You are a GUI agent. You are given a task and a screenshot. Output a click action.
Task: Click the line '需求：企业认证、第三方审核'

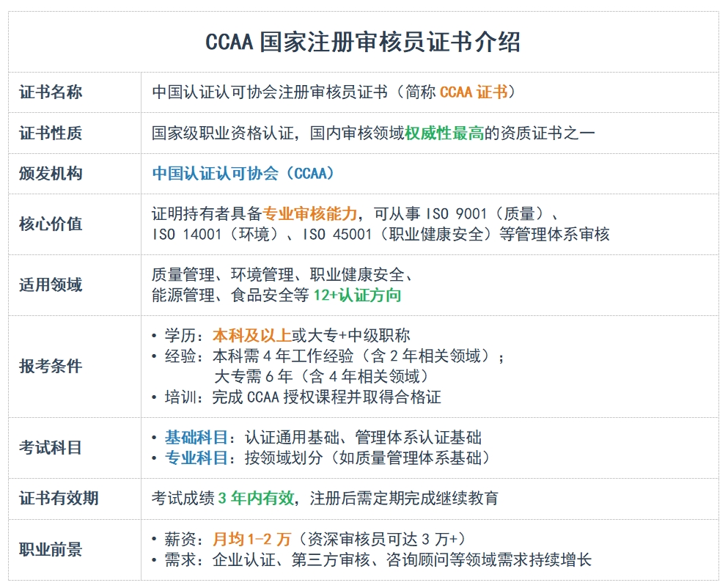[372, 559]
